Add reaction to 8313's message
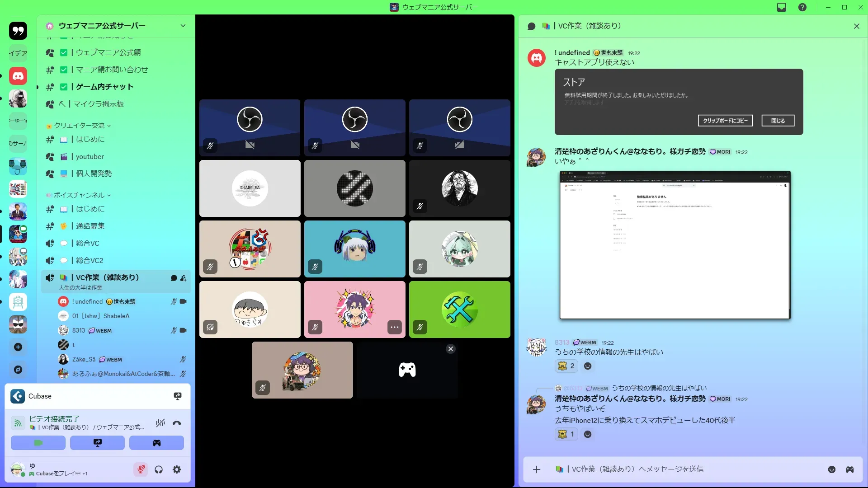The height and width of the screenshot is (488, 868). pyautogui.click(x=588, y=366)
